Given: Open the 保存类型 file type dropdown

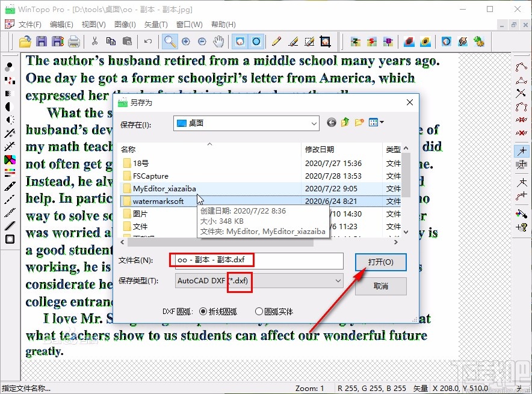Looking at the screenshot, I should [259, 281].
